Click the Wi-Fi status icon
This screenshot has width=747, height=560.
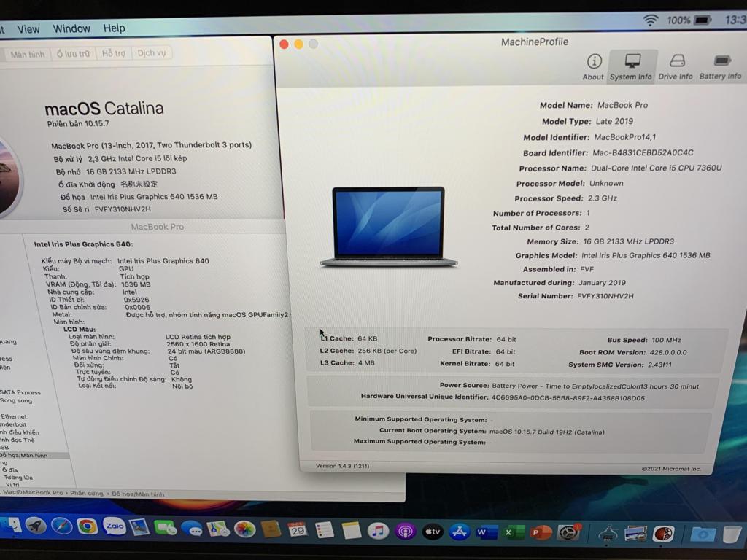point(650,20)
